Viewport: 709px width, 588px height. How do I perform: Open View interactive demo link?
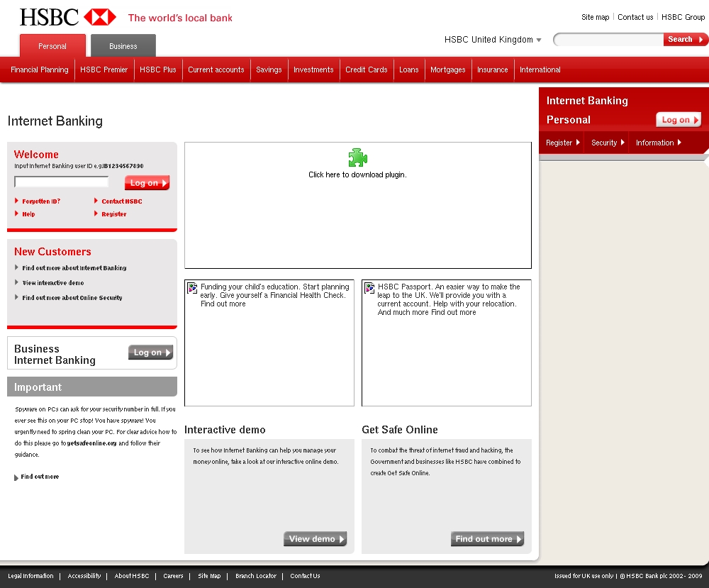[x=53, y=283]
